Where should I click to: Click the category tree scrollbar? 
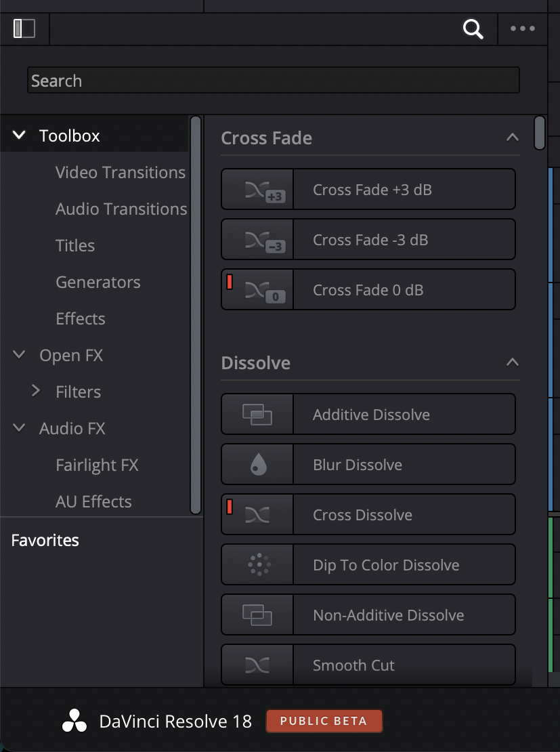[195, 315]
